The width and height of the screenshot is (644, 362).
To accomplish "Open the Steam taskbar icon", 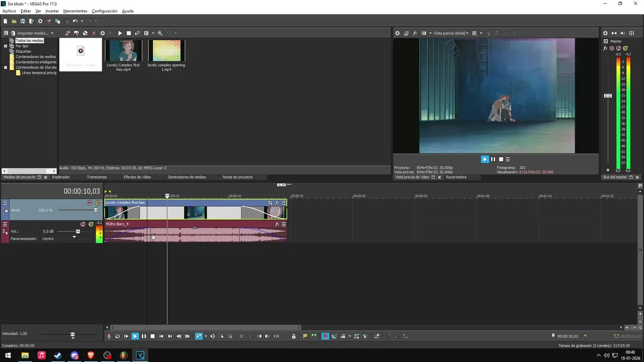I will coord(58,355).
